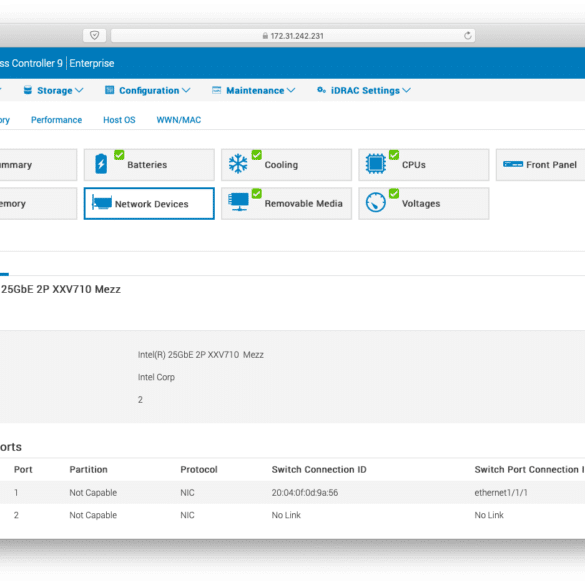
Task: Click Not Capable in port 1 row
Action: pyautogui.click(x=93, y=492)
